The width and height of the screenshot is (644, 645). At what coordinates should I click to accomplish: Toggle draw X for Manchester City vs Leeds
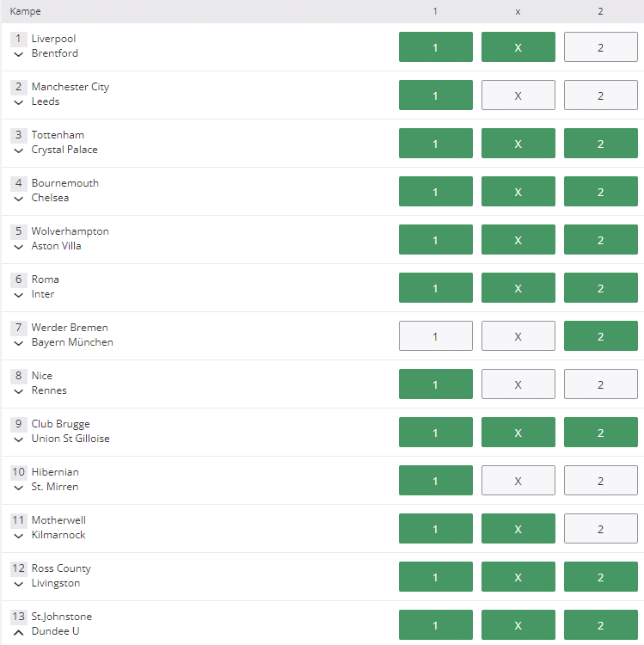518,95
